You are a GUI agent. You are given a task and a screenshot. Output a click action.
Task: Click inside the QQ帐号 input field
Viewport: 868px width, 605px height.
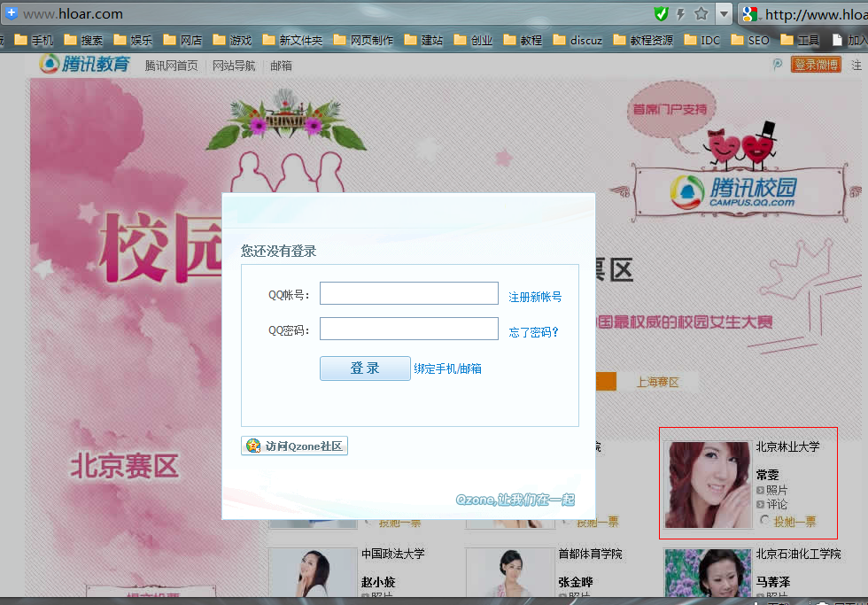408,293
